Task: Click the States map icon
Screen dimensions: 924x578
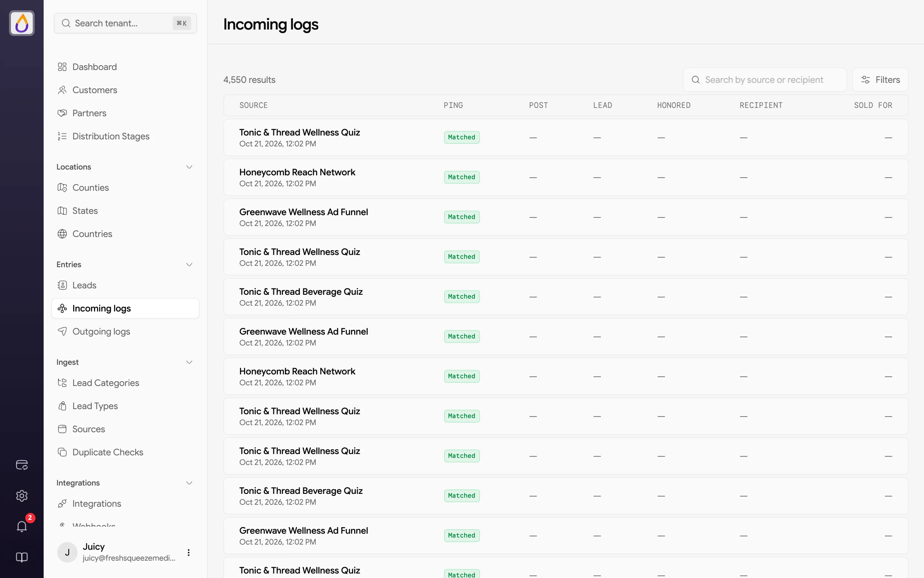Action: click(62, 211)
